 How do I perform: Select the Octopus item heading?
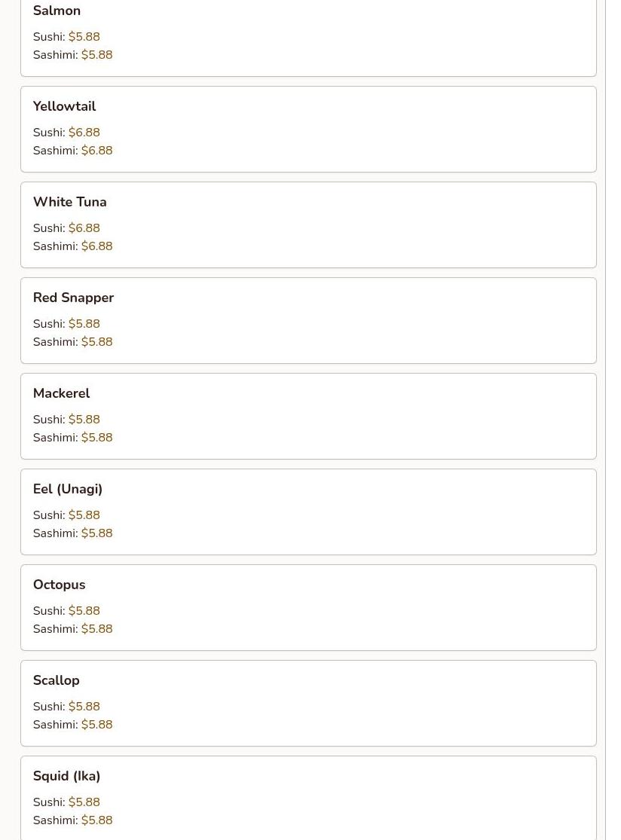pos(60,585)
